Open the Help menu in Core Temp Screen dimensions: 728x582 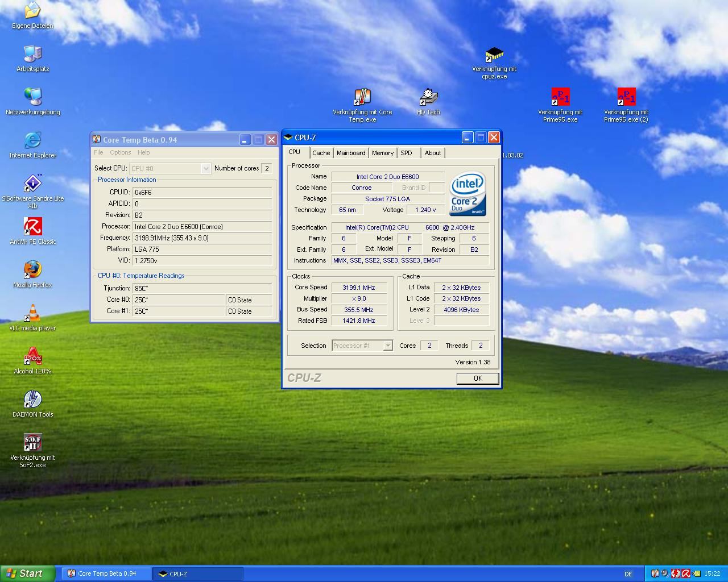click(x=144, y=152)
